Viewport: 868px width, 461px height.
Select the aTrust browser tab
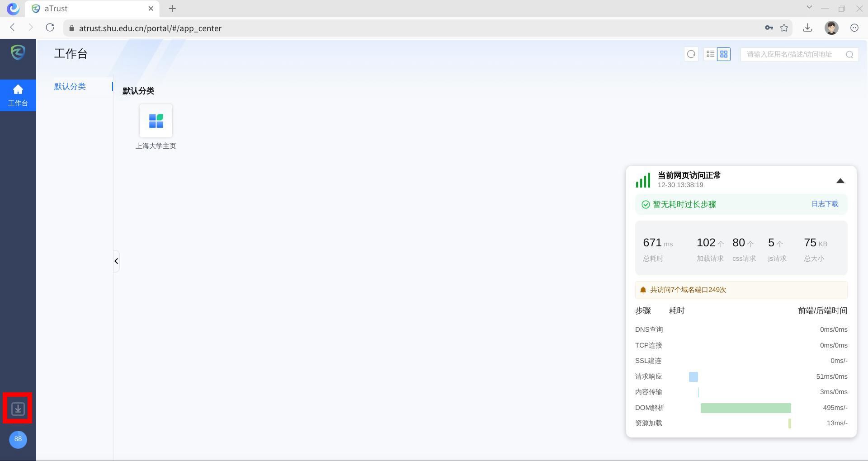[93, 9]
